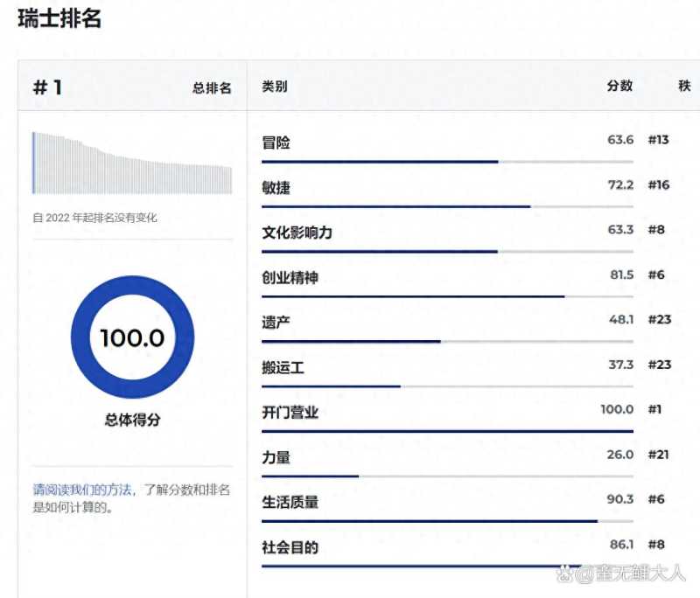This screenshot has width=700, height=598.
Task: Click the '力量' progress bar
Action: pos(447,476)
